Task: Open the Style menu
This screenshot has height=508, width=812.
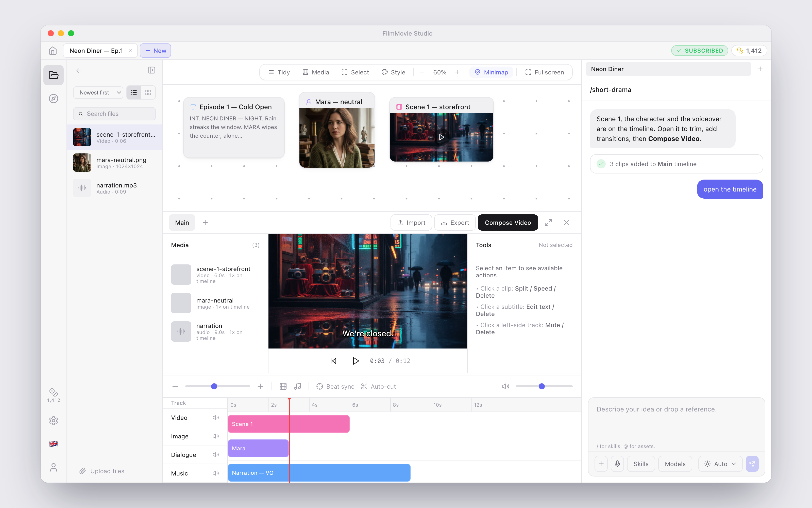Action: click(x=393, y=72)
